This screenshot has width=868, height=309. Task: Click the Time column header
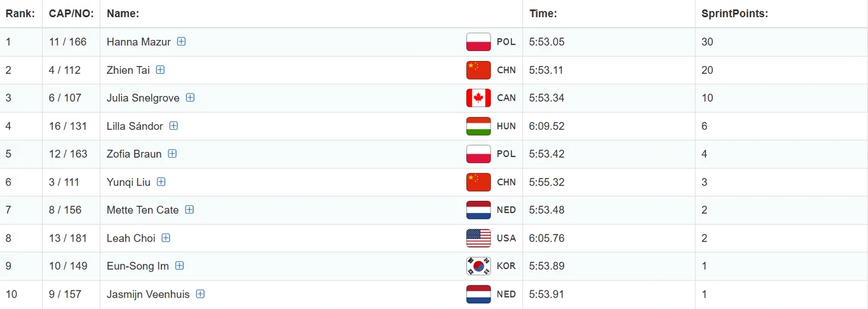543,13
